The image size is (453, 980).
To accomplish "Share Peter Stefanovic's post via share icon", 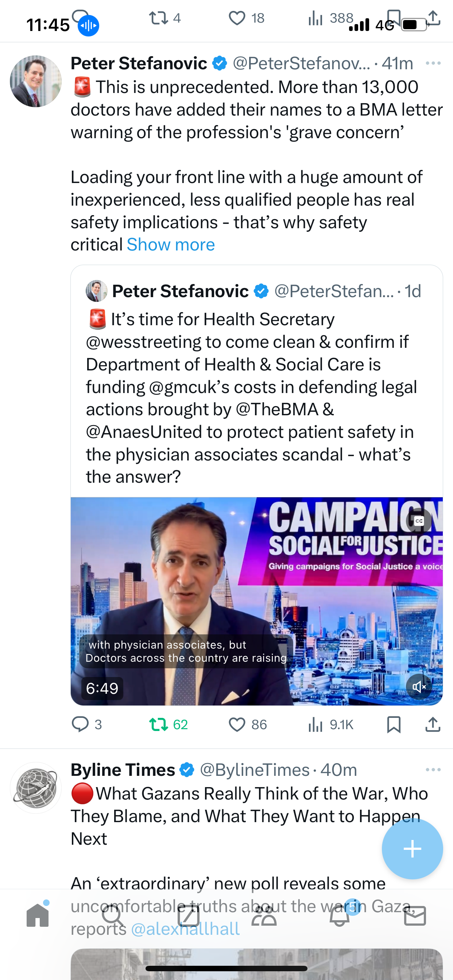I will 433,724.
